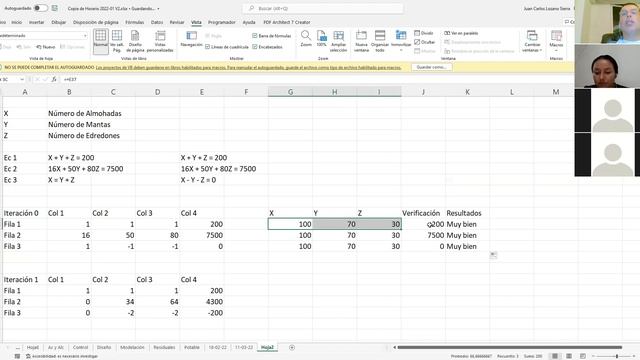Open Vistas personalizadas
The height and width of the screenshot is (360, 640).
coord(160,41)
